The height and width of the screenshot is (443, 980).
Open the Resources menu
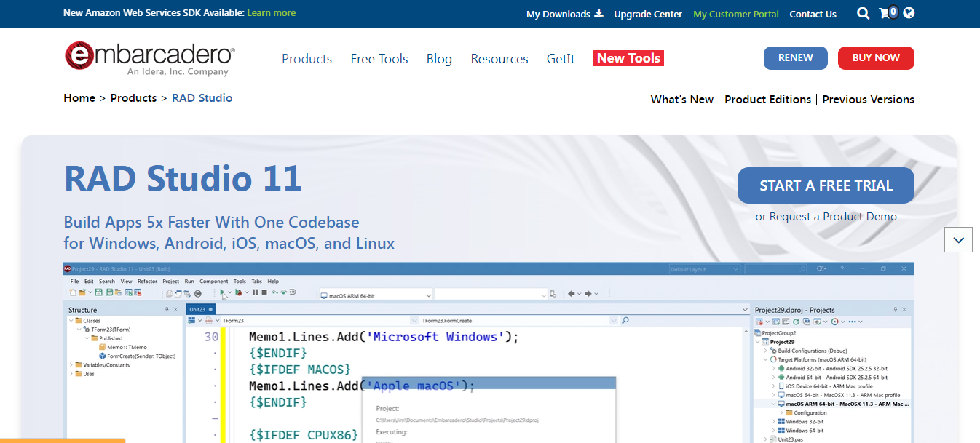click(499, 59)
